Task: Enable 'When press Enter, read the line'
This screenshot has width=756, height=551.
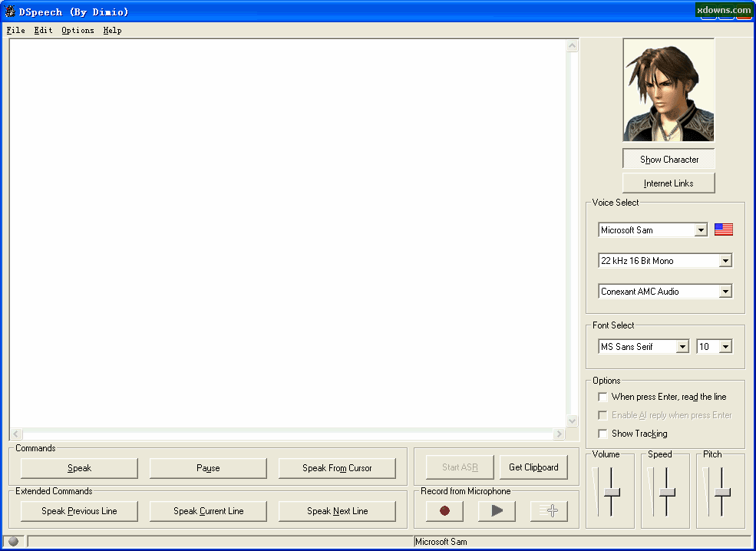Action: (x=602, y=397)
